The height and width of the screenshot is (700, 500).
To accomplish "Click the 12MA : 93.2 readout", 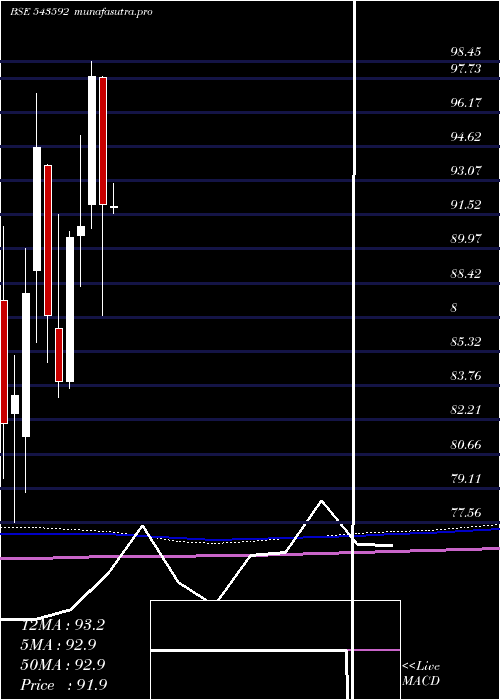I will tap(63, 625).
